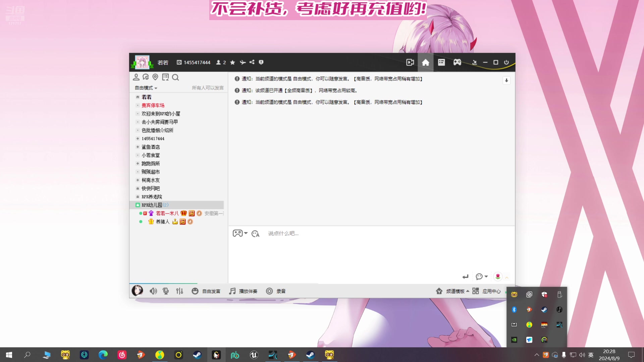Open the 若若 channel avatar

pyautogui.click(x=142, y=62)
